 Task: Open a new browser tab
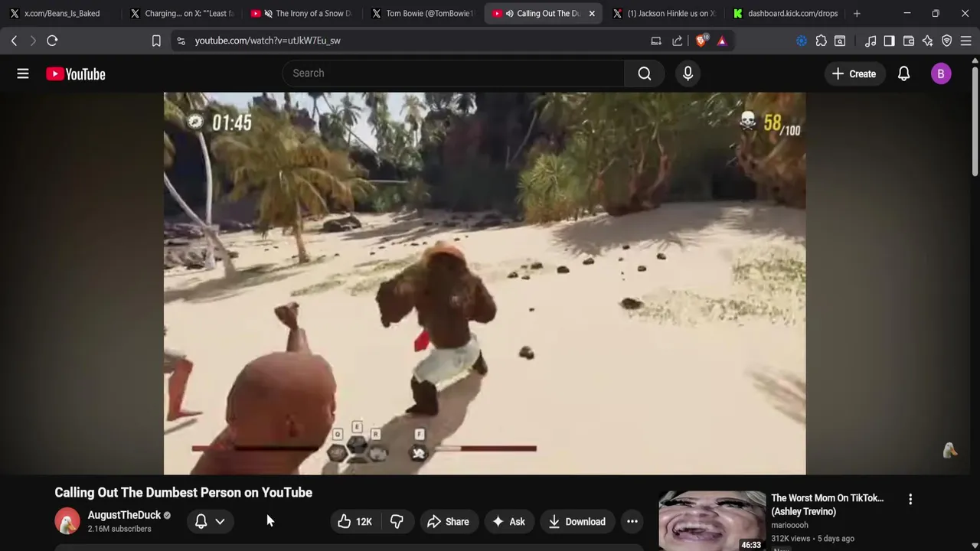pos(857,13)
